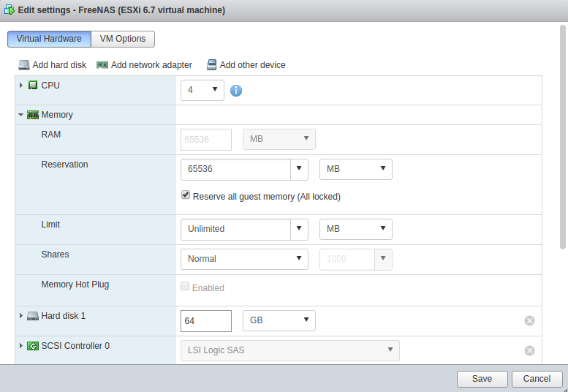Expand the SCSI Controller 0 section
This screenshot has width=568, height=392.
point(21,346)
